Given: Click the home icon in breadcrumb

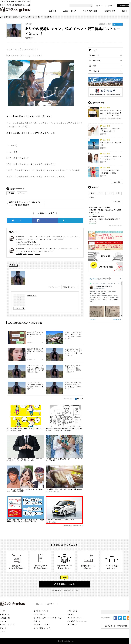Looking at the screenshot, I should [1, 17].
